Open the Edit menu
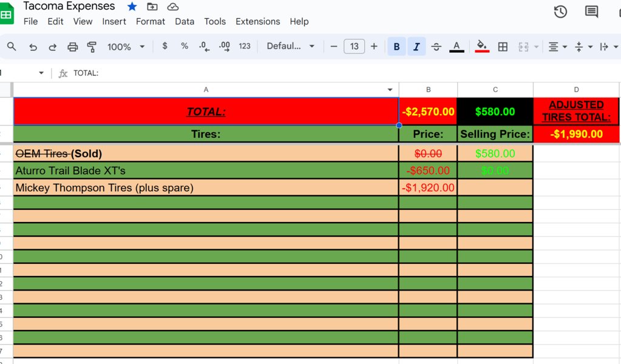Image resolution: width=621 pixels, height=364 pixels. [x=55, y=21]
